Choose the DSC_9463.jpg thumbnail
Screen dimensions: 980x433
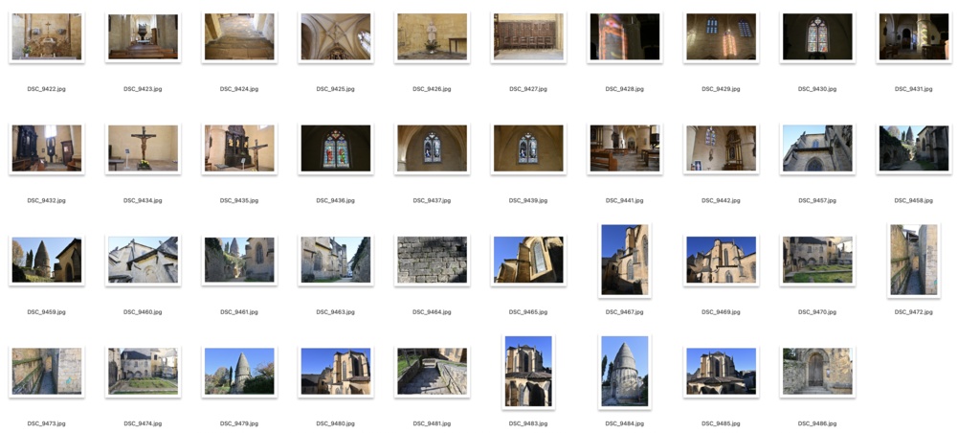(x=336, y=260)
